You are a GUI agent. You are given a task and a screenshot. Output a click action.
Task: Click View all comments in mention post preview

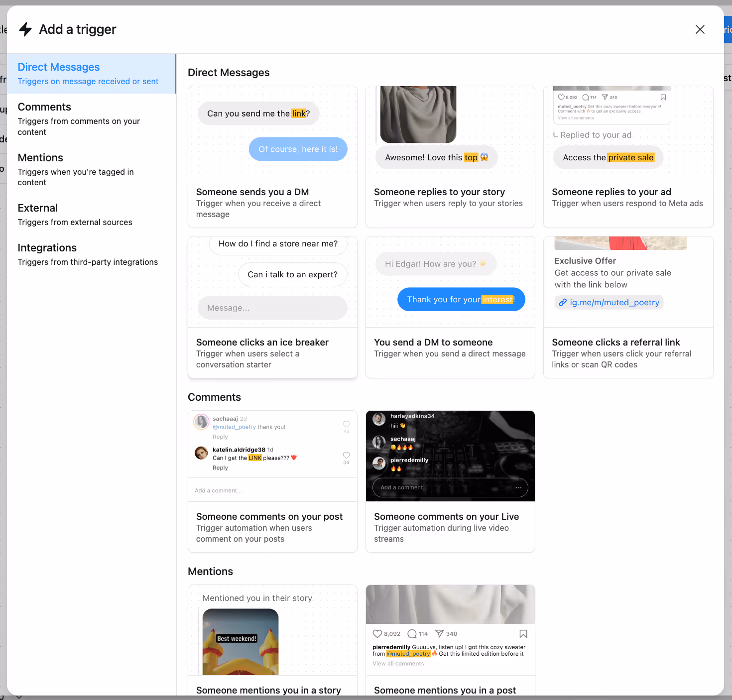pos(398,664)
